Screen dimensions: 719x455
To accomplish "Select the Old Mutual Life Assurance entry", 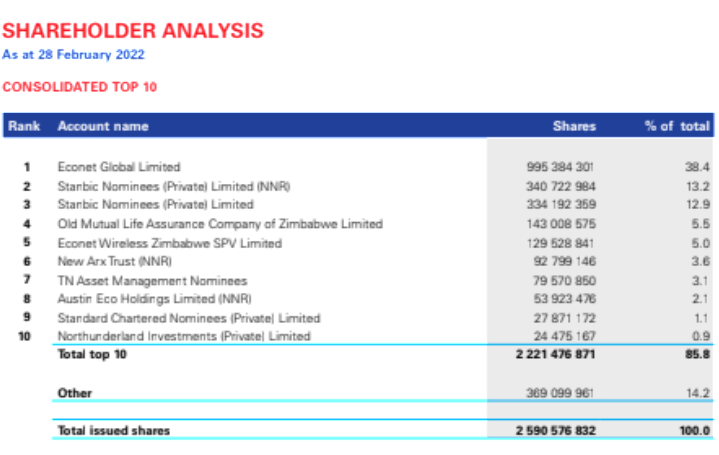I will [x=220, y=223].
